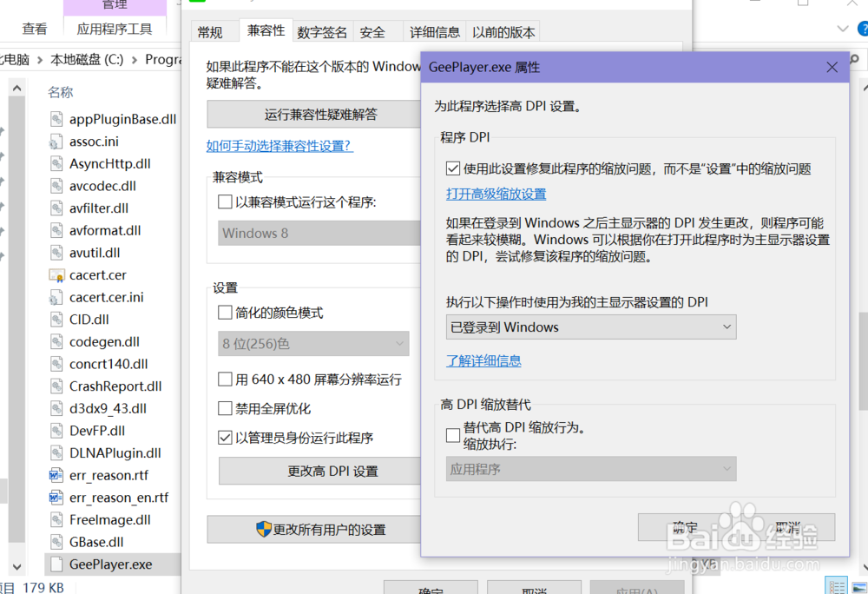
Task: Open link 了解详细信息
Action: tap(483, 361)
